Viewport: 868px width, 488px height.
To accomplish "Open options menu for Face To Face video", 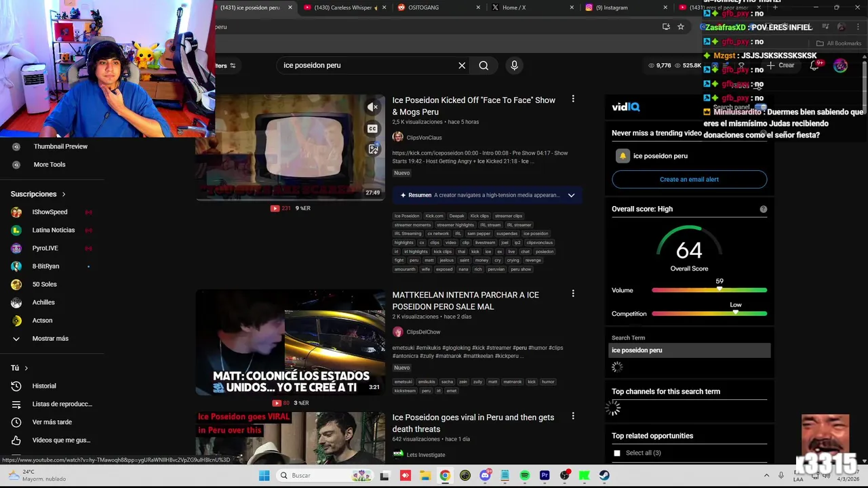I will click(x=573, y=99).
